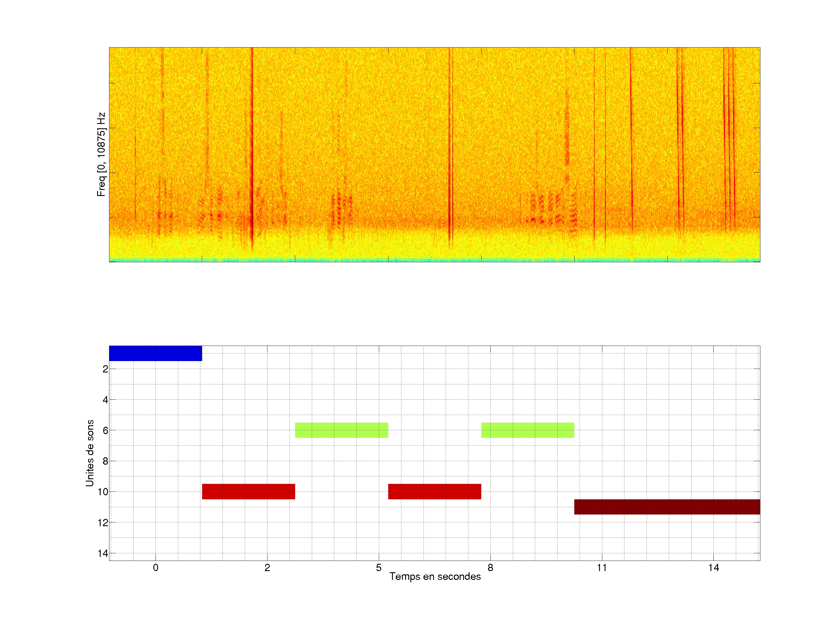
Task: Click the 'Temps en secondes' axis label
Action: pos(435,576)
